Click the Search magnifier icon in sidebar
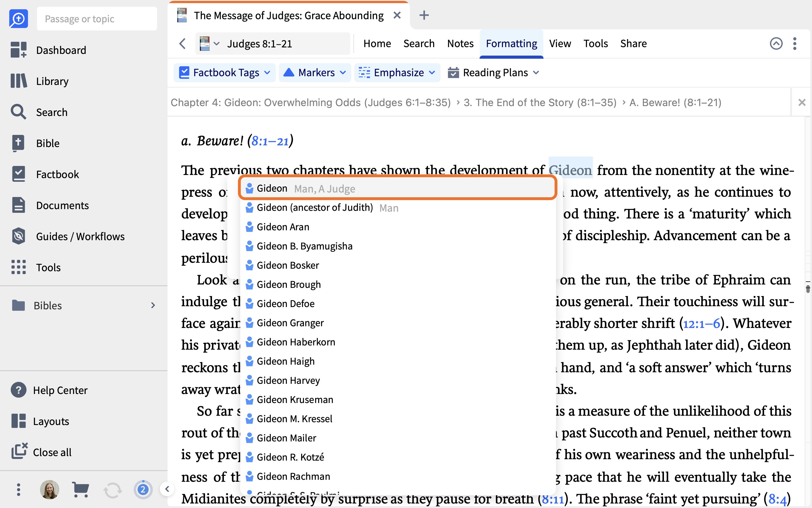The width and height of the screenshot is (812, 508). pyautogui.click(x=18, y=112)
